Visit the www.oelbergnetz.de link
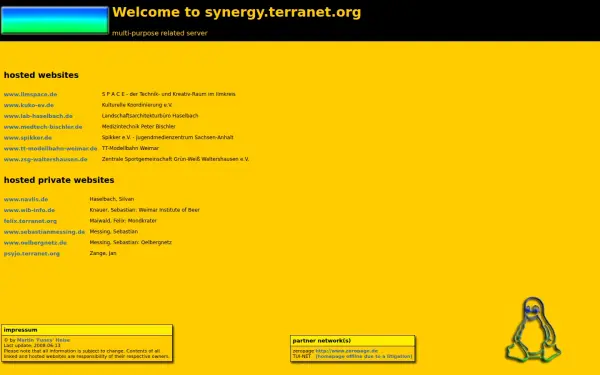 35,243
